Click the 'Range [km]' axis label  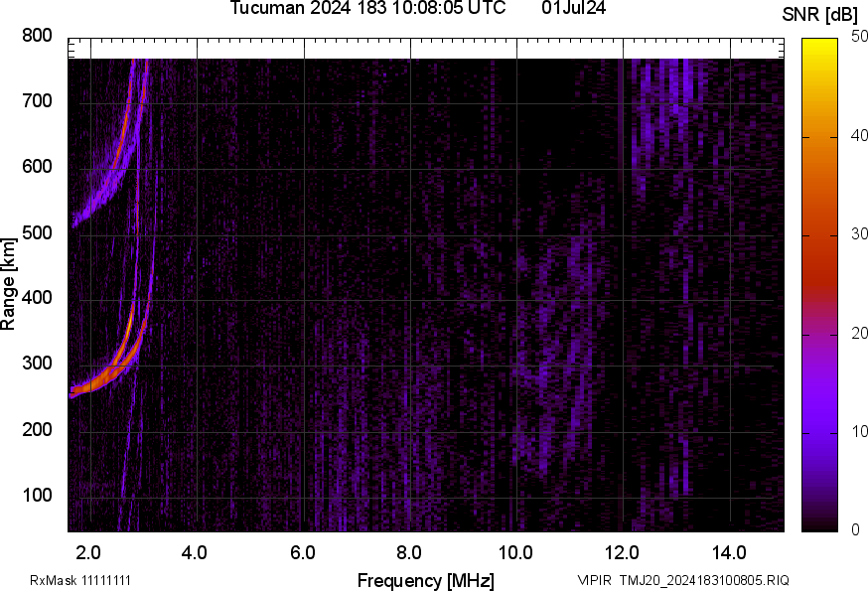(x=8, y=284)
